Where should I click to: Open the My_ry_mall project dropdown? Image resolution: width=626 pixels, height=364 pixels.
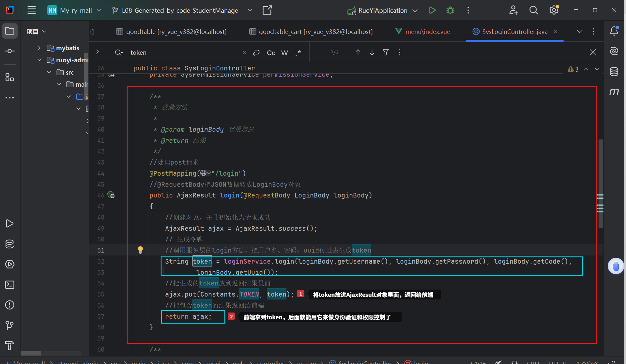pyautogui.click(x=74, y=10)
